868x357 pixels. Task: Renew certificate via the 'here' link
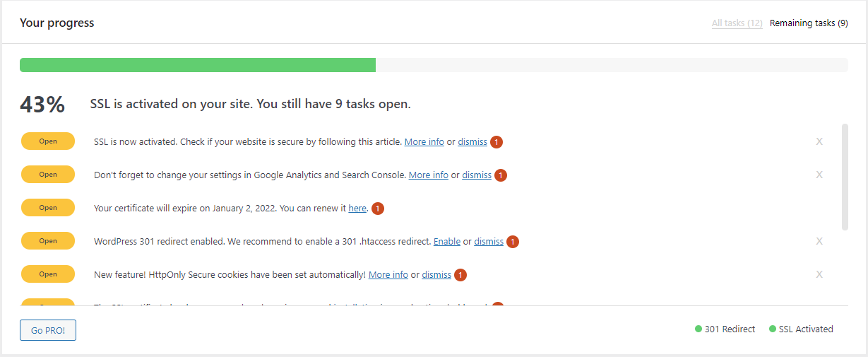[x=357, y=209]
